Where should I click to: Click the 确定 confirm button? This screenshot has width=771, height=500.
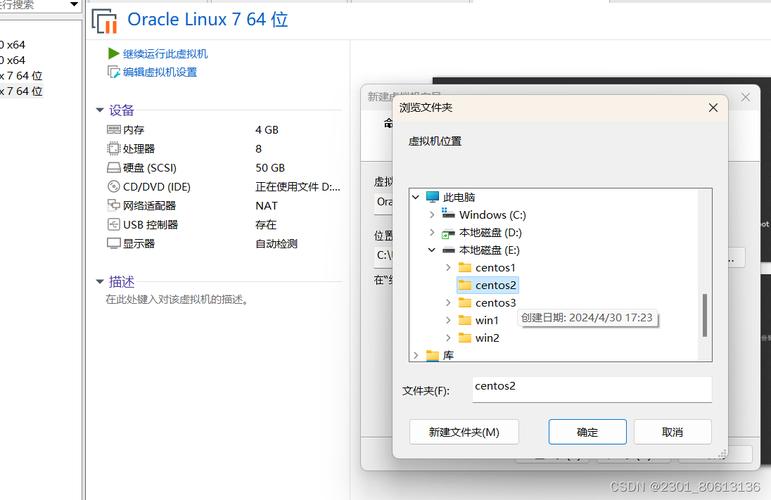click(587, 432)
